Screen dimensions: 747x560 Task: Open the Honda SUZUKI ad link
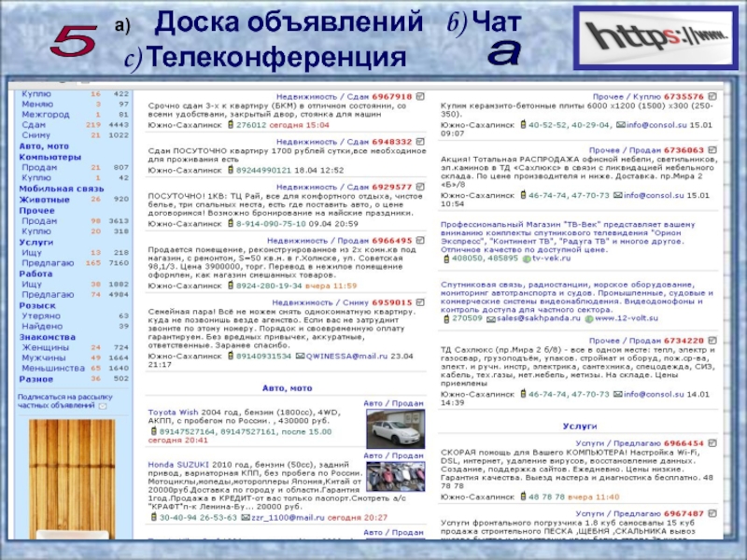coord(178,465)
